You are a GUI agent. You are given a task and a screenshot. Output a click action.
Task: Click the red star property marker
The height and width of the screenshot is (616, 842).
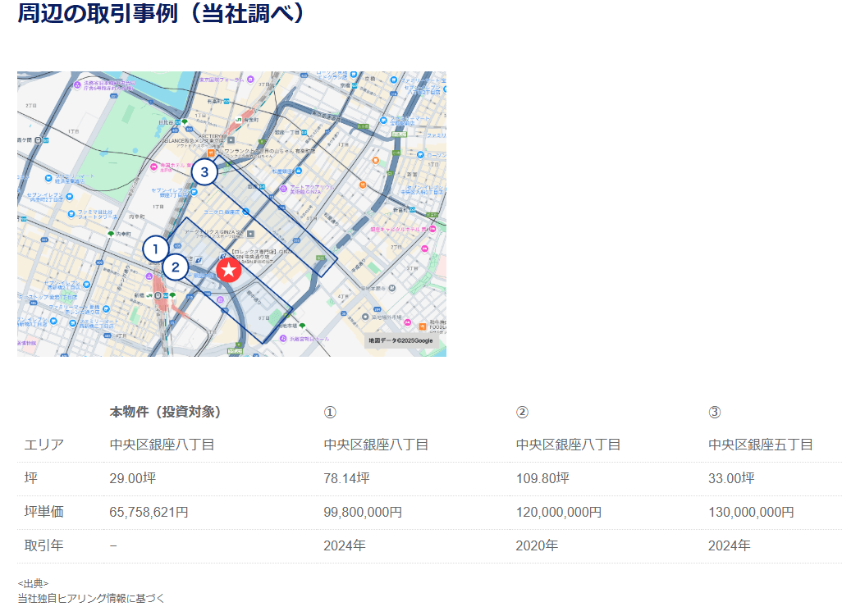229,270
